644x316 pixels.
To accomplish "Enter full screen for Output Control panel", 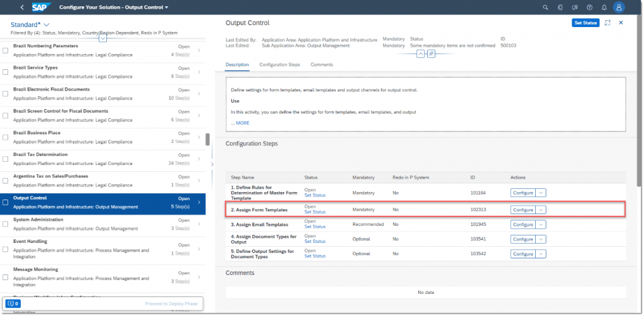I will 608,23.
